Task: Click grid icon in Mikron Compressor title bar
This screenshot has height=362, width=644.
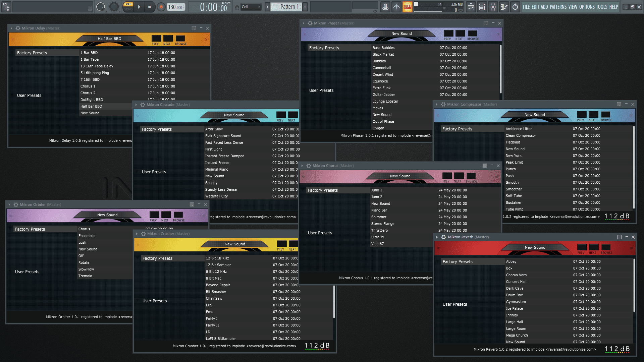Action: coord(619,105)
